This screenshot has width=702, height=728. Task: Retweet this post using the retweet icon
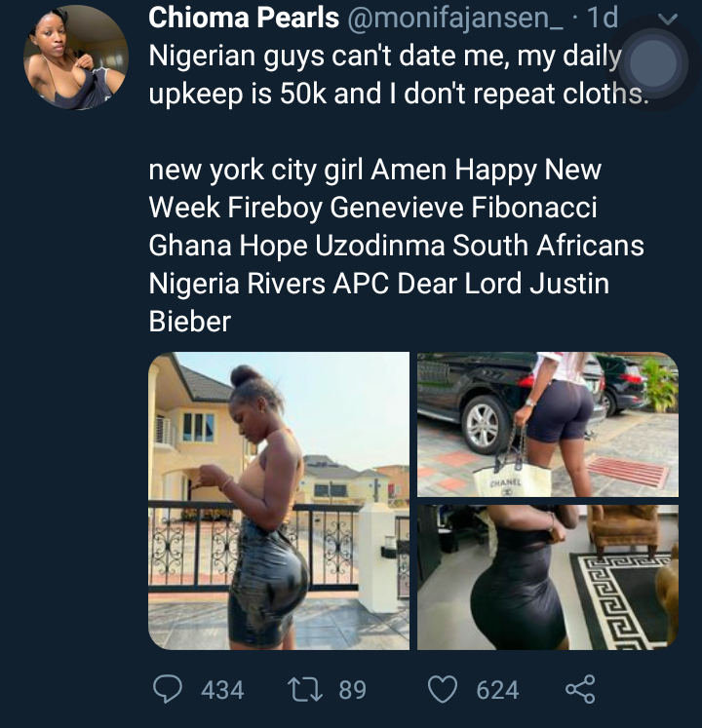pos(306,690)
